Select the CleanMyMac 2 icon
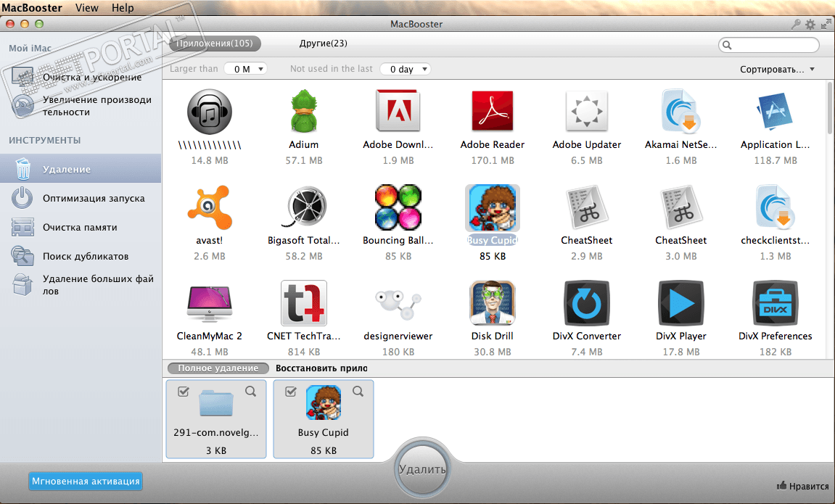Screen dimensions: 835x504 pos(209,303)
